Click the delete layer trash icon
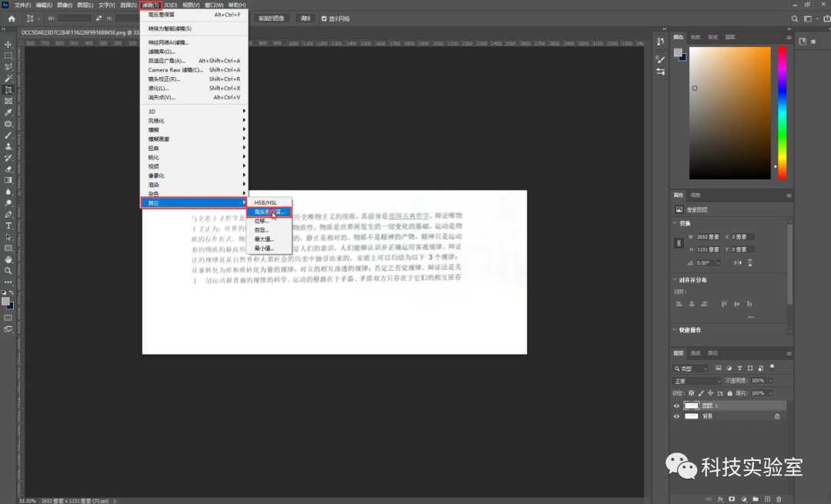Screen dimensions: 831x504 coord(779,499)
